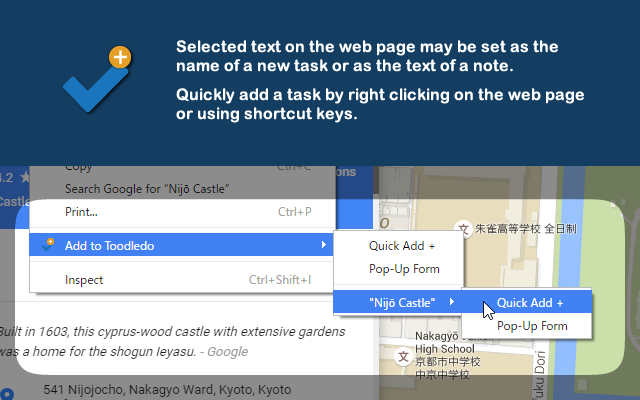The width and height of the screenshot is (640, 400).
Task: Click the 朱雀高等学校 全日制 map label
Action: pos(526,229)
